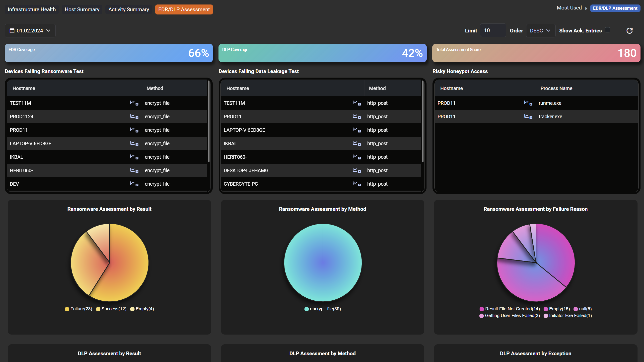
Task: Open chart icon for PROD1124 ransomware row
Action: point(134,117)
